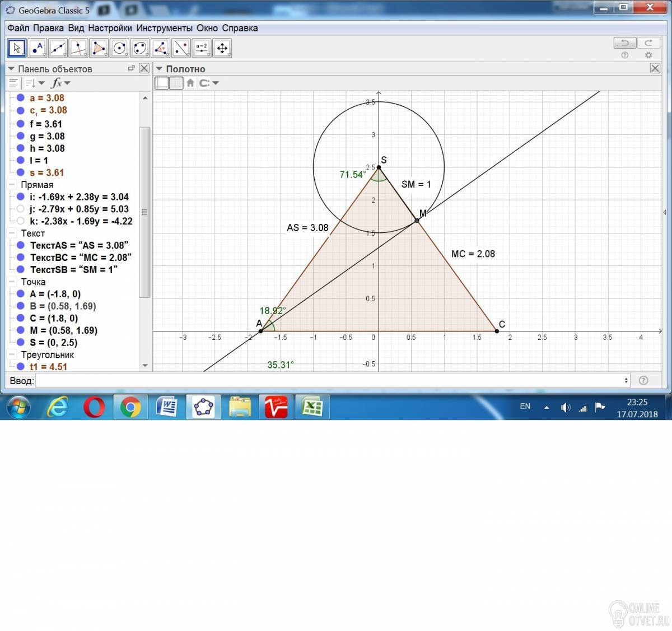Image resolution: width=672 pixels, height=631 pixels.
Task: Select the Point tool
Action: [37, 48]
